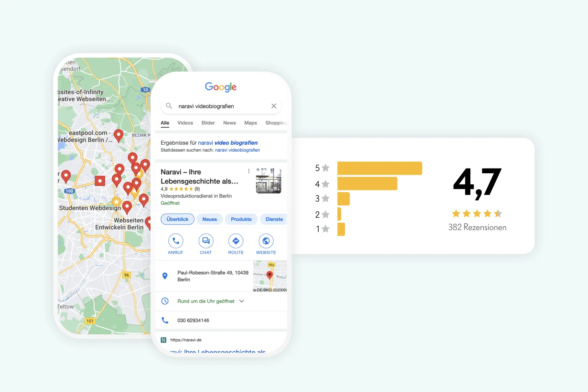Click the Google logo
This screenshot has height=392, width=588.
[221, 87]
